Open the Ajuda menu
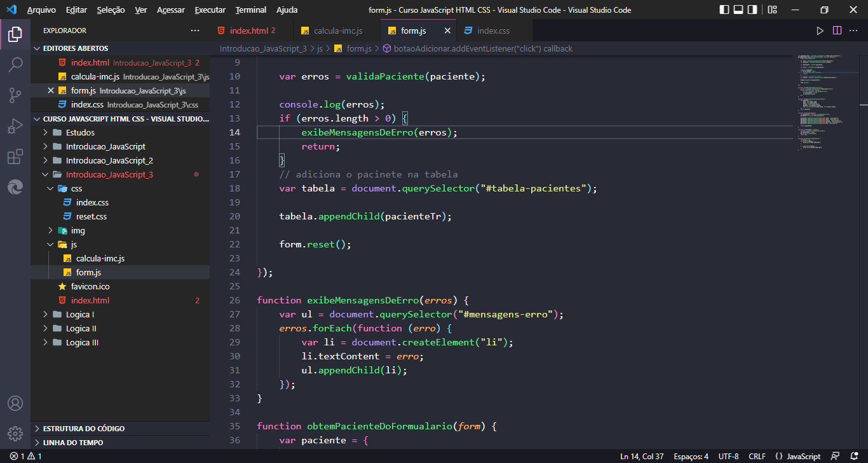868x463 pixels. click(x=287, y=10)
